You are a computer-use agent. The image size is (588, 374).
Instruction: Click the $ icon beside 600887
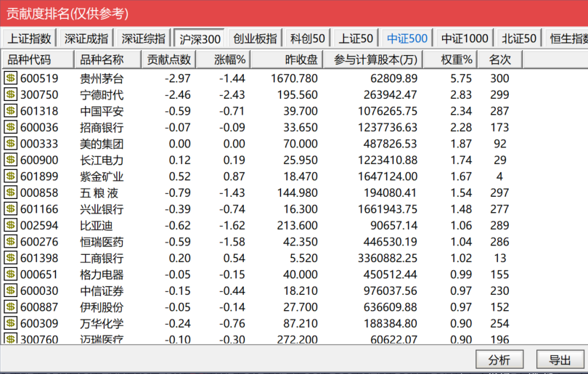[10, 307]
